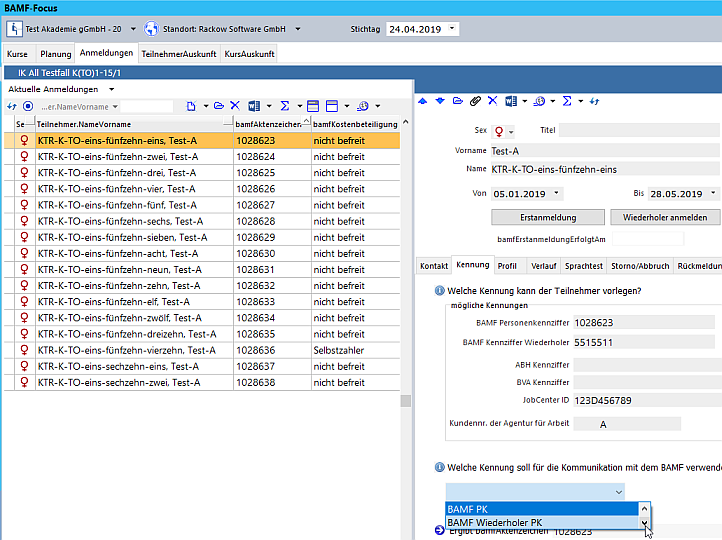Viewport: 722px width, 540px height.
Task: Open the Stichtag date picker dropdown
Action: click(452, 29)
